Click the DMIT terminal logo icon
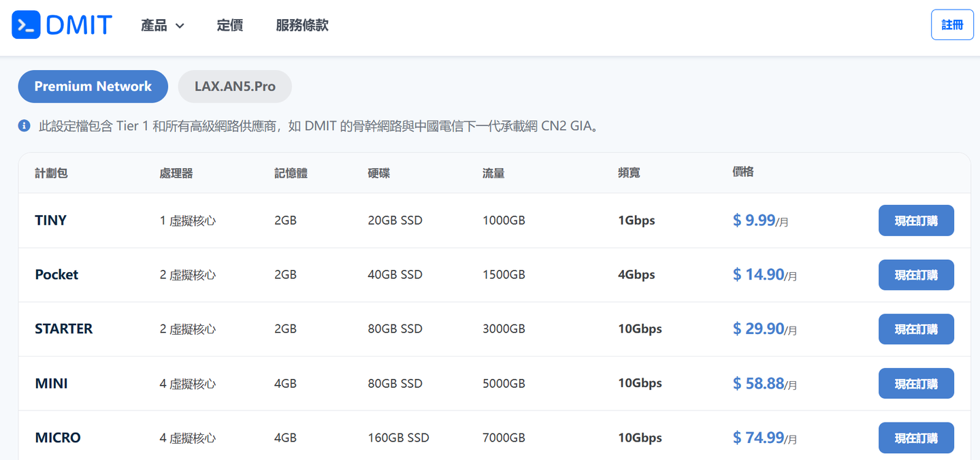Viewport: 980px width, 460px height. coord(26,25)
